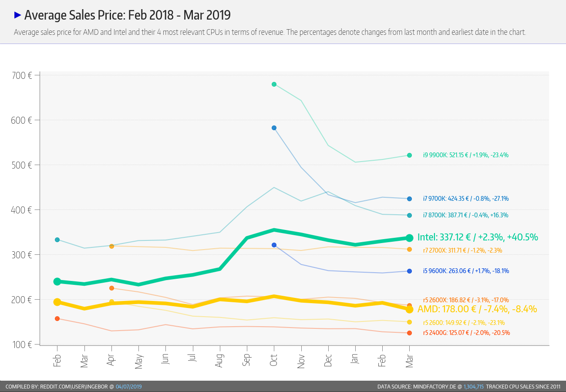Select the large green Intel starting marker in February 2018
Screen dimensions: 566x392
point(57,281)
